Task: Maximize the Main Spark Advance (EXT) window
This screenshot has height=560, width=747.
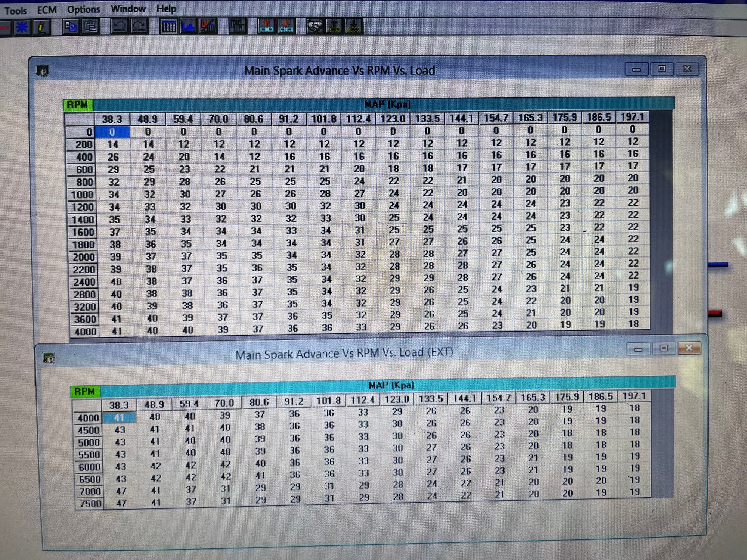Action: tap(663, 348)
